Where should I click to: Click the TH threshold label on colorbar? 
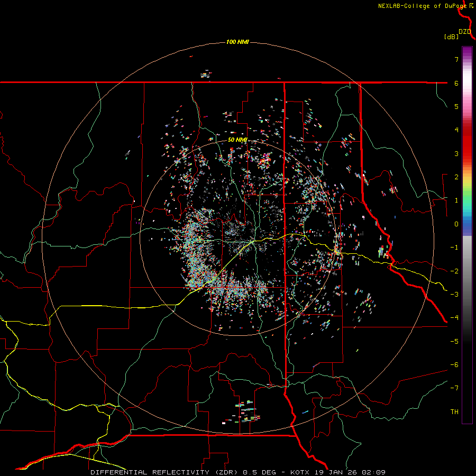coord(454,412)
